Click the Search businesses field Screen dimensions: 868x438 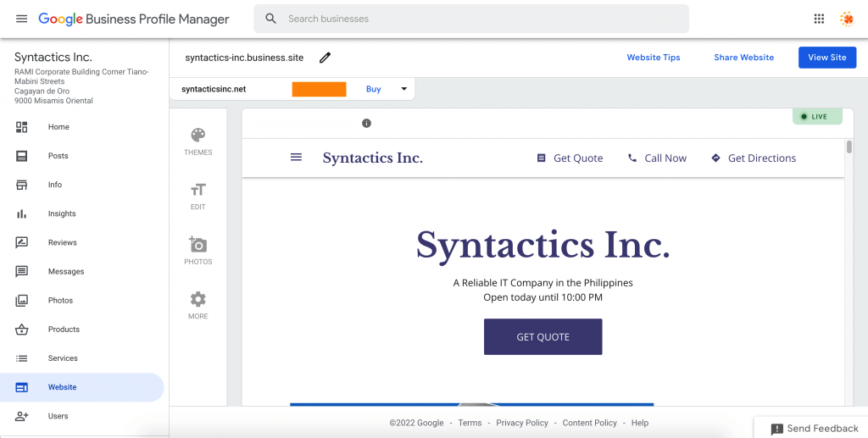click(471, 19)
